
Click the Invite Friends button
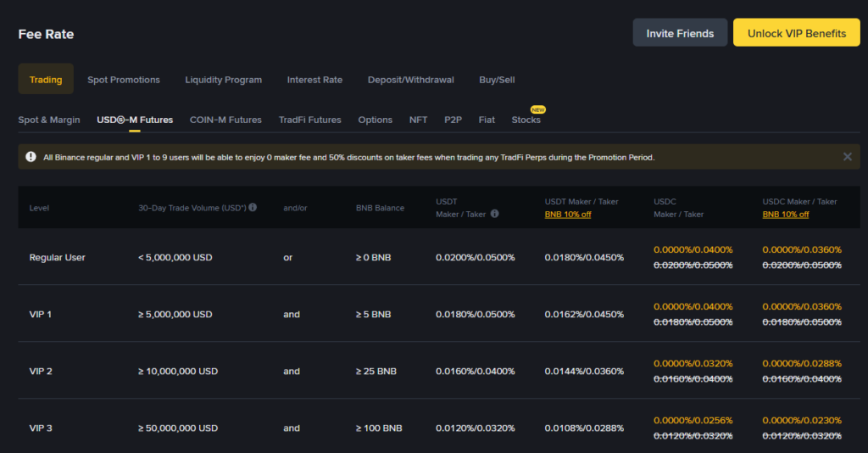tap(680, 33)
